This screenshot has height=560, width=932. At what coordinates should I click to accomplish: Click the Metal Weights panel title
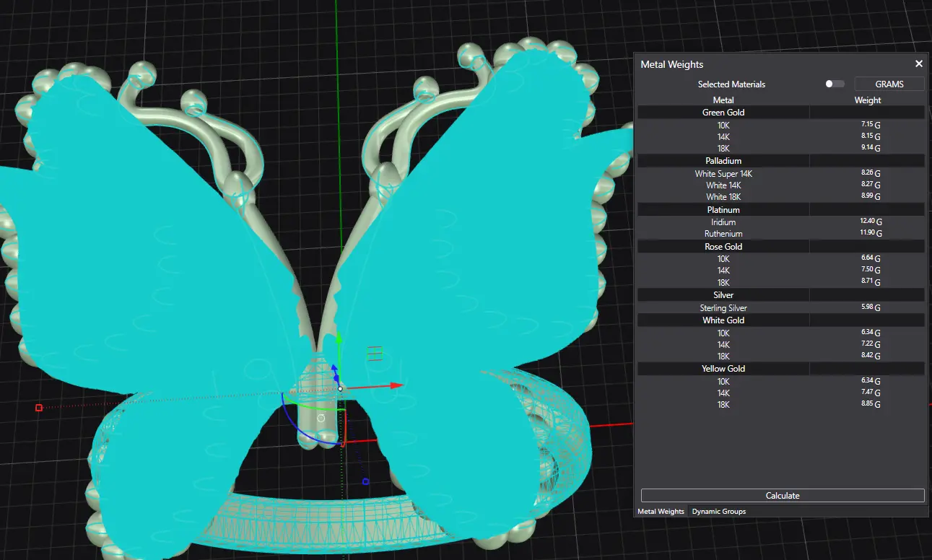click(x=671, y=64)
